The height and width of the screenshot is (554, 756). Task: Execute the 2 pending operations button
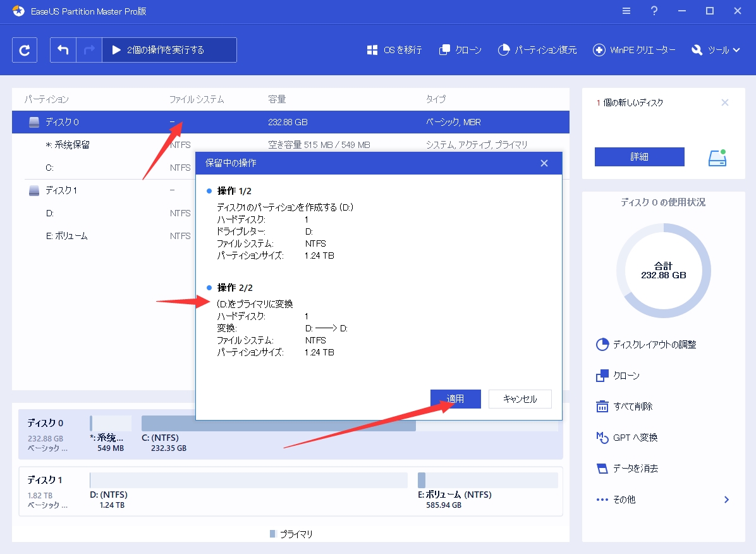pyautogui.click(x=169, y=50)
